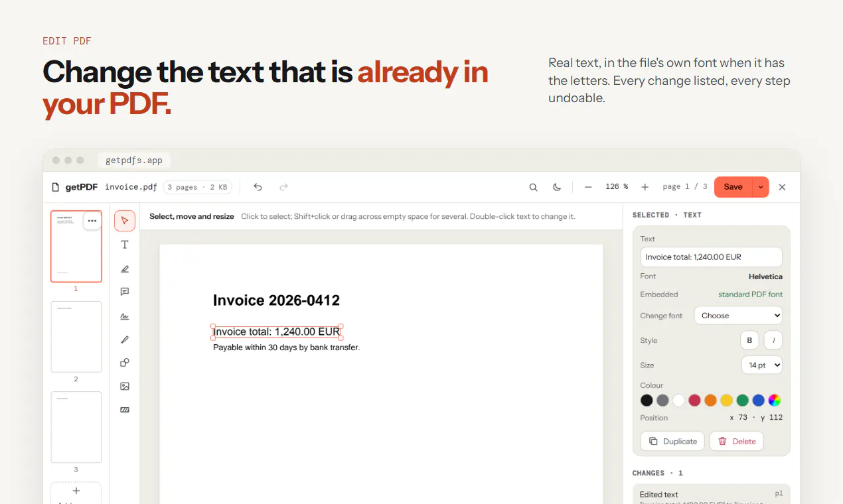The height and width of the screenshot is (504, 843).
Task: Open the Change font Choose dropdown
Action: [738, 316]
